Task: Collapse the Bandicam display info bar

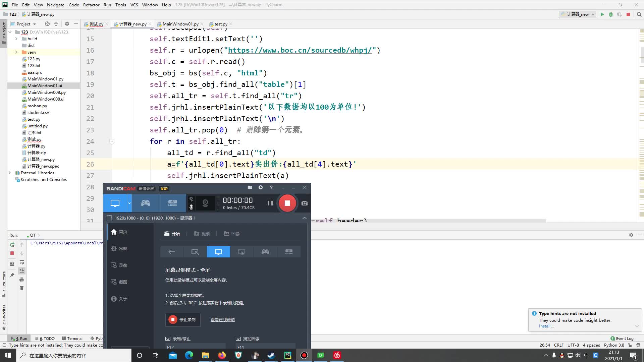Action: coord(304,218)
